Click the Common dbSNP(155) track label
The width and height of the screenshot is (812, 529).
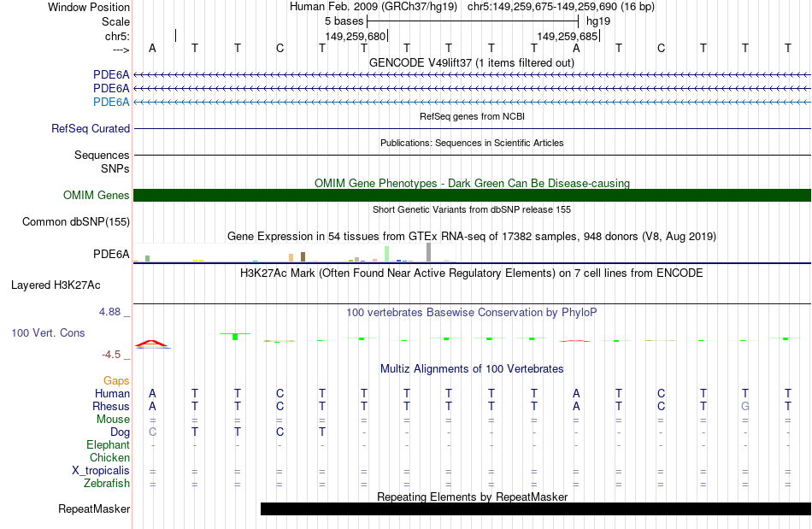tap(76, 222)
